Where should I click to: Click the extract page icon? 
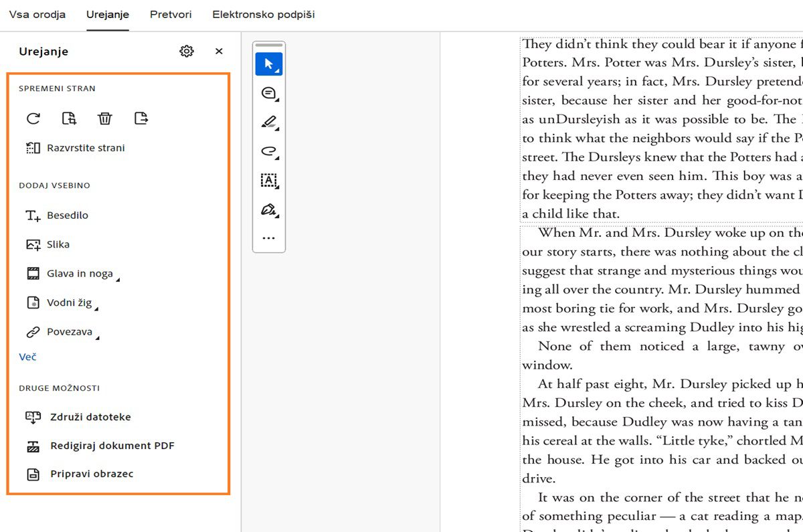[141, 118]
